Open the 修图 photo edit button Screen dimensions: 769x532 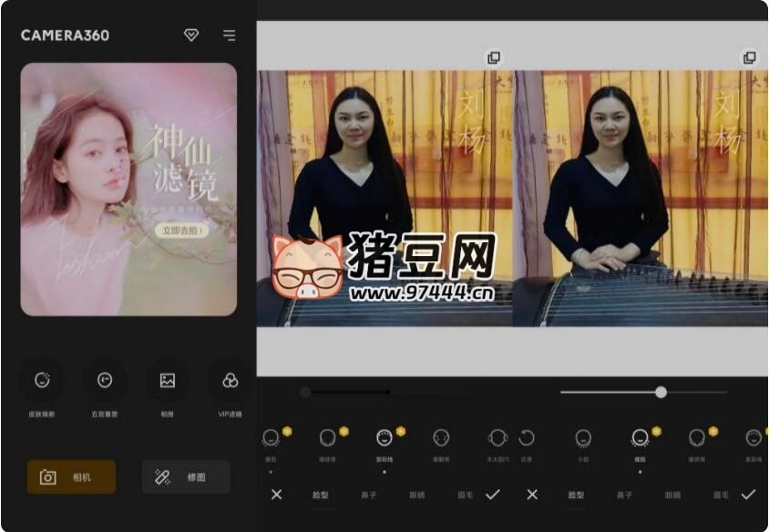click(x=186, y=476)
